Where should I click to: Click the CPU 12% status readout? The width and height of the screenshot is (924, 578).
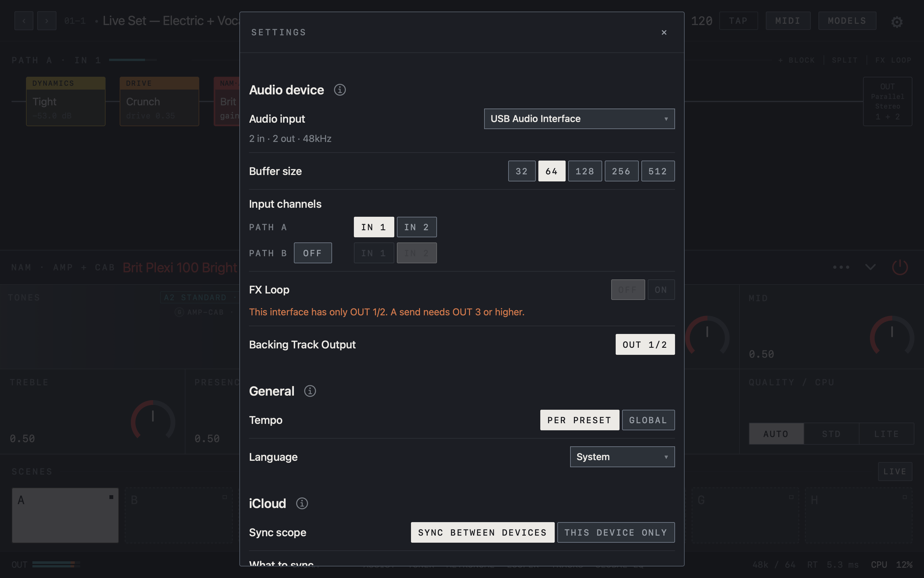click(x=891, y=565)
